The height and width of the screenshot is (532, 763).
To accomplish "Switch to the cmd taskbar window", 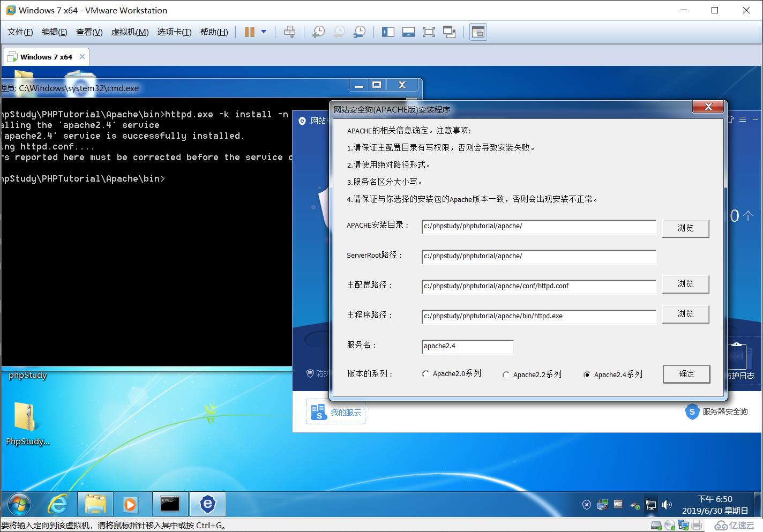I will coord(170,504).
